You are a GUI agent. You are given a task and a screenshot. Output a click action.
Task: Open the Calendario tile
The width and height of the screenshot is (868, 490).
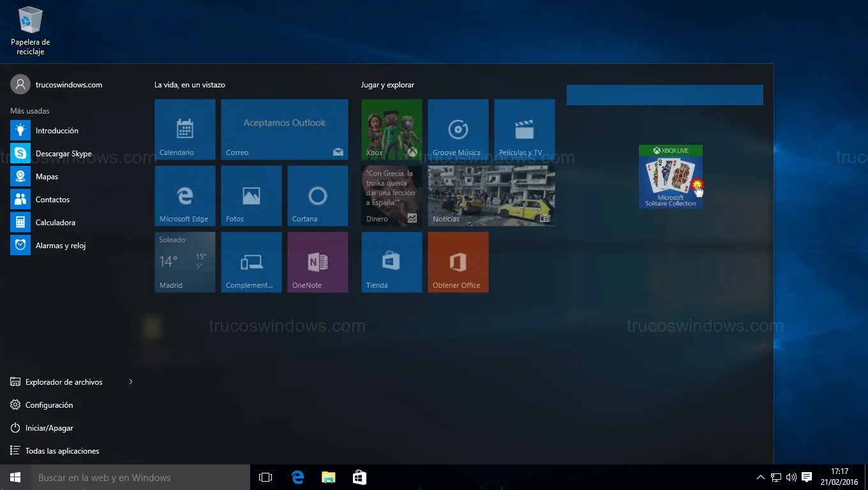[184, 129]
